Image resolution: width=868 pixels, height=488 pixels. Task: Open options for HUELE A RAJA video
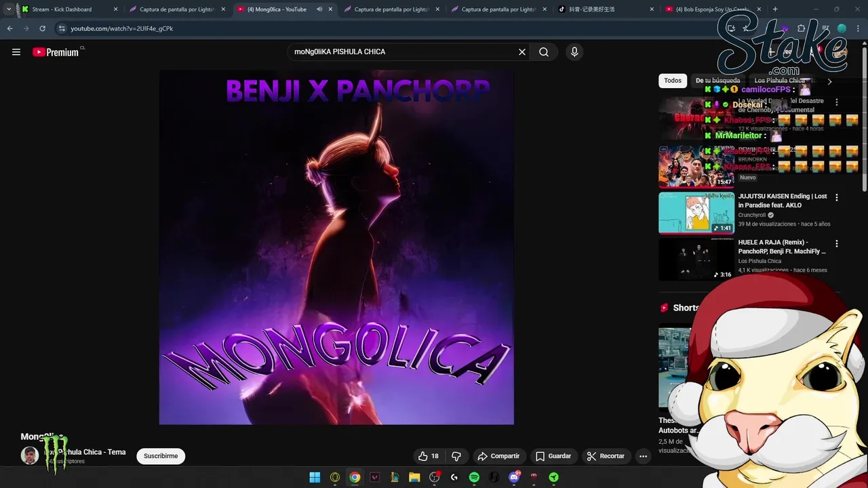coord(836,243)
